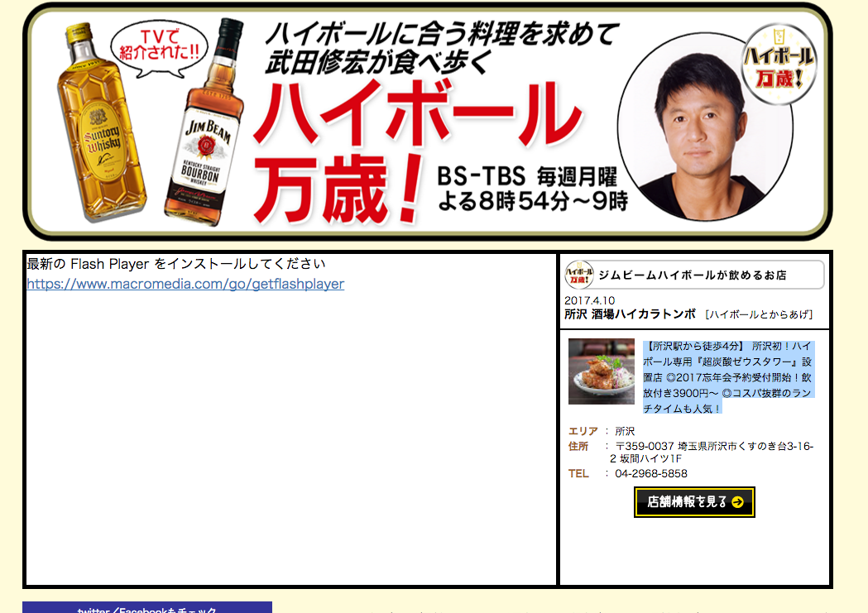The height and width of the screenshot is (613, 868).
Task: Click the Suntory Whisky bottle image
Action: point(101,122)
